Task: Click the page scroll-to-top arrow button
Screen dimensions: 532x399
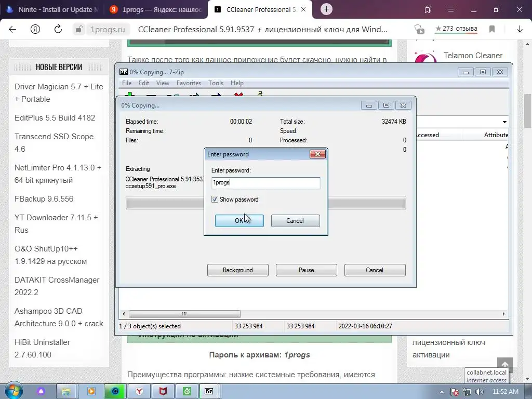Action: [505, 364]
